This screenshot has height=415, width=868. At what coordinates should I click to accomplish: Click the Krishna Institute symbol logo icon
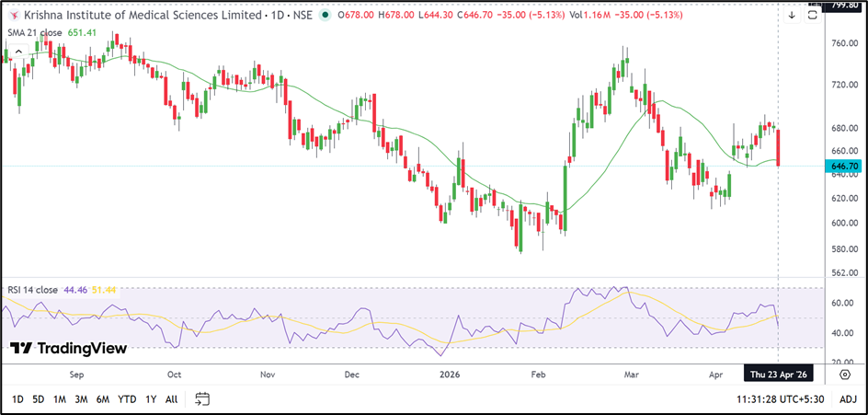[12, 16]
